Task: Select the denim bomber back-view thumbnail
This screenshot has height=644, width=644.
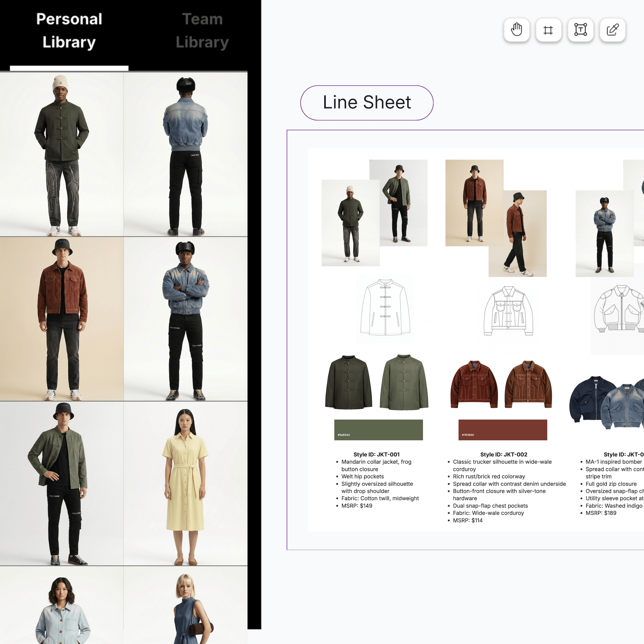Action: (185, 153)
